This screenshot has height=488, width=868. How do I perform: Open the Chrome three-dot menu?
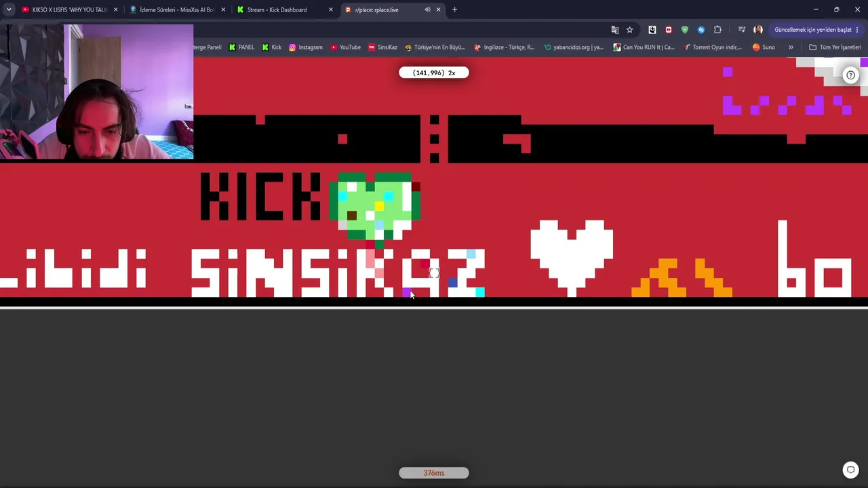858,30
